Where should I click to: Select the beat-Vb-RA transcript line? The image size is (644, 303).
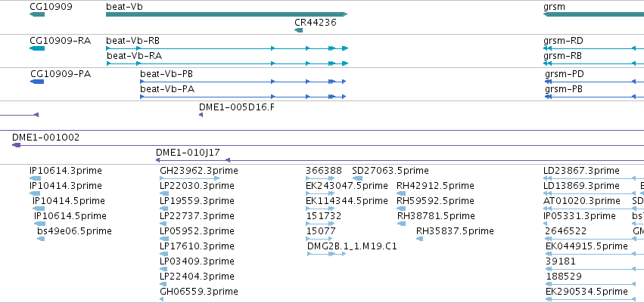coord(227,63)
